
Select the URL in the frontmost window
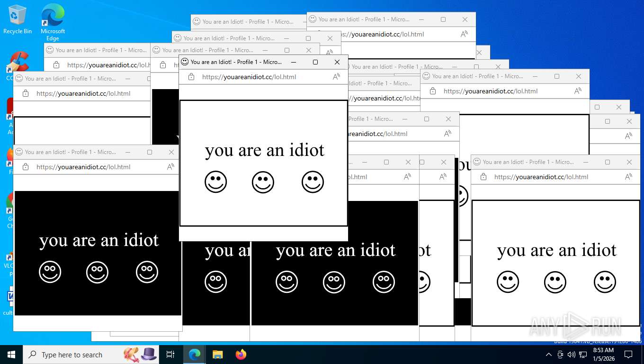(249, 77)
